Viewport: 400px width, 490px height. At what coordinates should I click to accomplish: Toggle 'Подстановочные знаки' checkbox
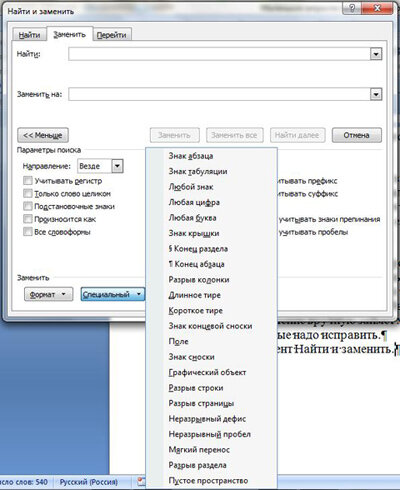click(28, 206)
